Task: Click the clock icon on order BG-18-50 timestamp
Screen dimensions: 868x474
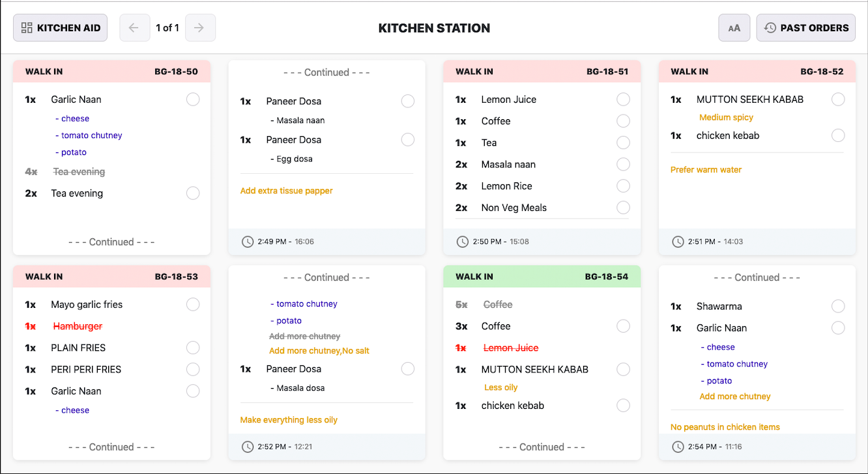Action: tap(248, 242)
